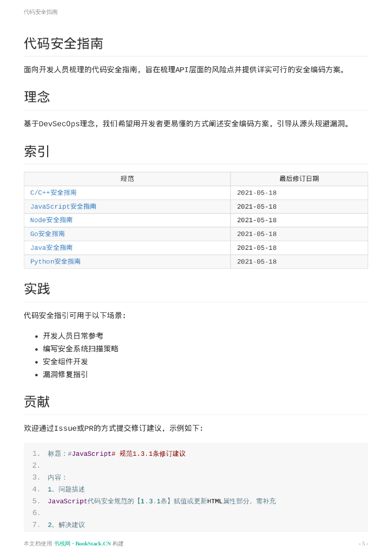
Task: Click code line 3 text 内容：
Action: [x=56, y=477]
